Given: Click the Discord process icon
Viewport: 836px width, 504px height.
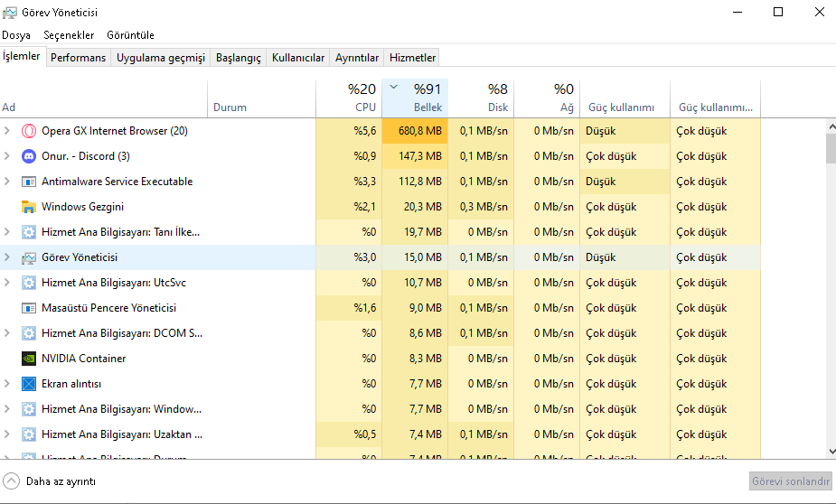Looking at the screenshot, I should (28, 156).
